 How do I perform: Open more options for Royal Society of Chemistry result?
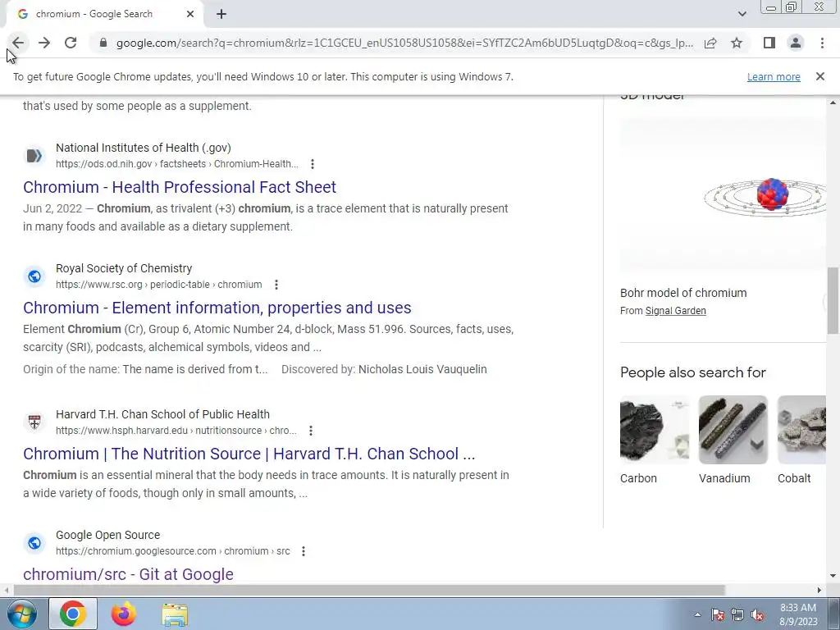point(276,285)
